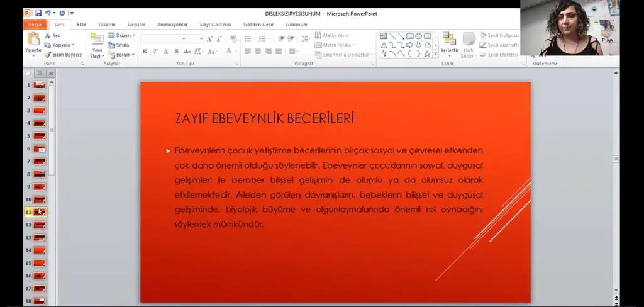Click the font color A button
Screen dimensions: 644x307
point(229,52)
